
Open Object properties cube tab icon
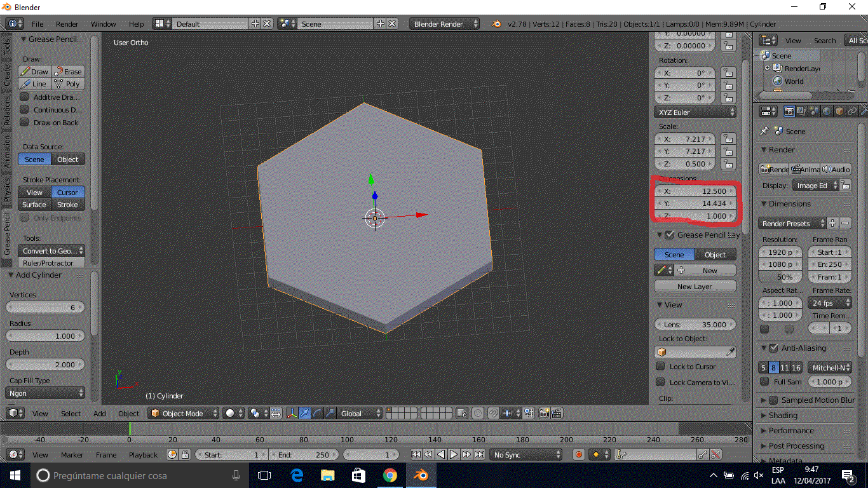[839, 111]
